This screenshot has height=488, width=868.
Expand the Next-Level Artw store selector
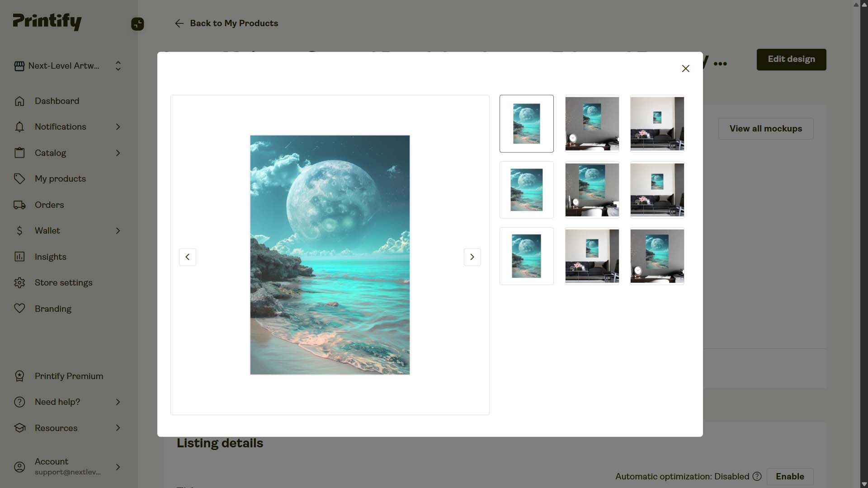[118, 66]
